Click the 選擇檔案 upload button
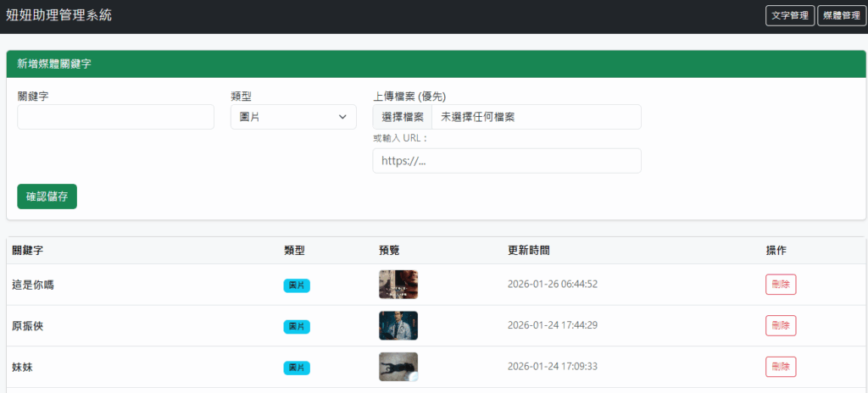Viewport: 868px width, 393px height. coord(403,117)
